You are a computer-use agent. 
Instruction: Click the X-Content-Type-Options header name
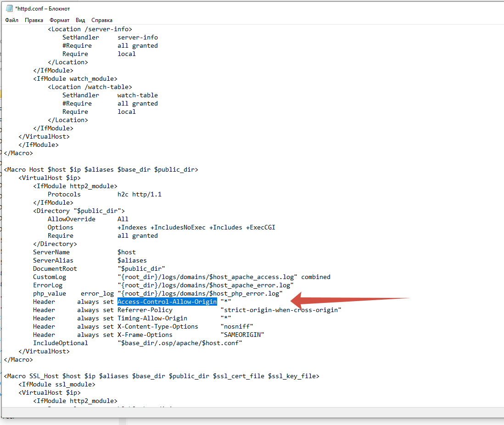[158, 327]
